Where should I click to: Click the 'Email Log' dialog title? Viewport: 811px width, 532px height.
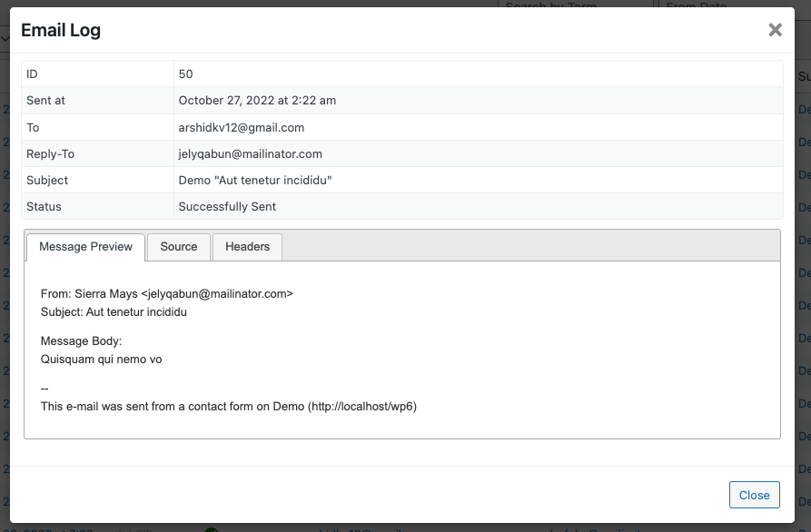tap(61, 30)
